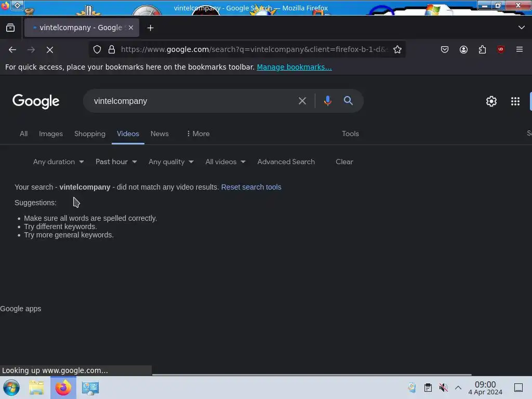Go forward one page
Screen dimensions: 532x399
coord(31,49)
